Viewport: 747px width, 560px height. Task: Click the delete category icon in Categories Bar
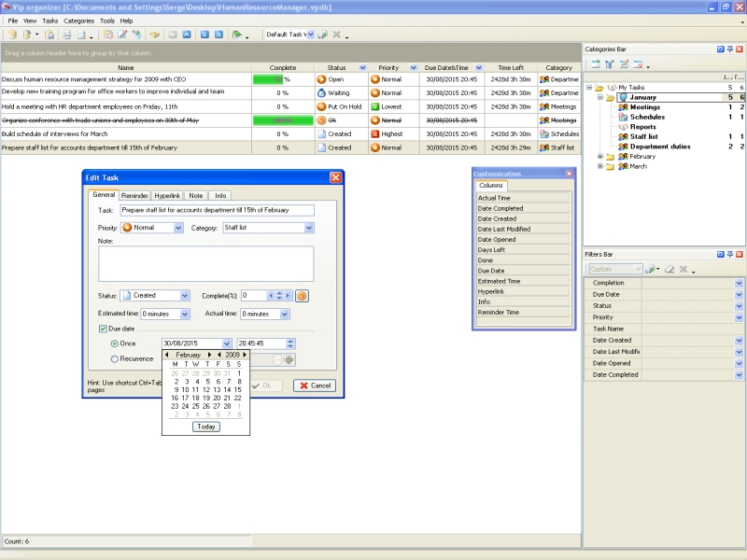click(x=639, y=64)
